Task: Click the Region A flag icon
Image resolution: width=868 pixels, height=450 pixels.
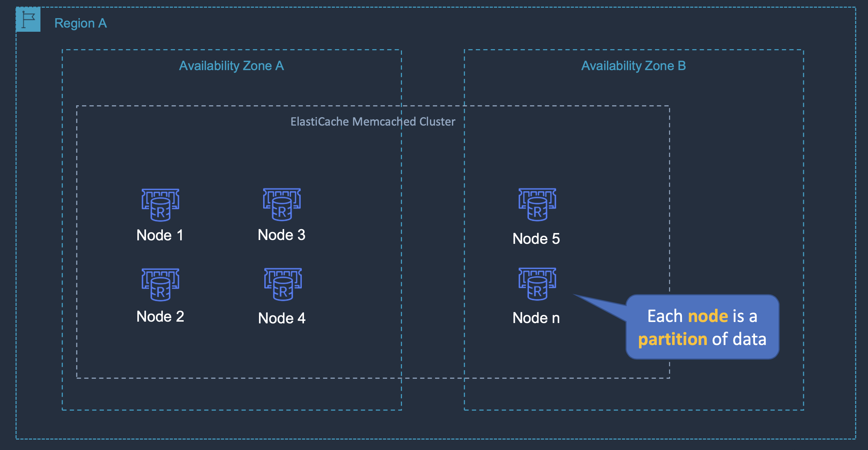Action: (28, 19)
